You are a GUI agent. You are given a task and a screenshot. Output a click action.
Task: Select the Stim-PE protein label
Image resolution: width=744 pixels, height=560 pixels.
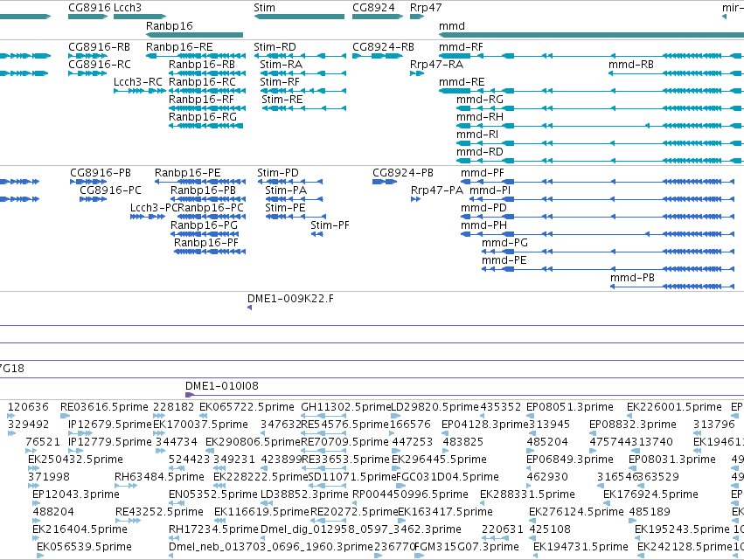[285, 208]
